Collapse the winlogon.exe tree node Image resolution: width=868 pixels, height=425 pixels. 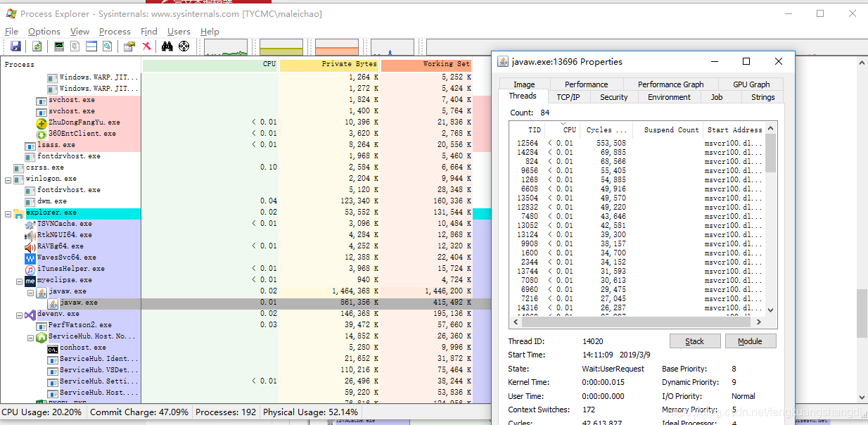8,179
